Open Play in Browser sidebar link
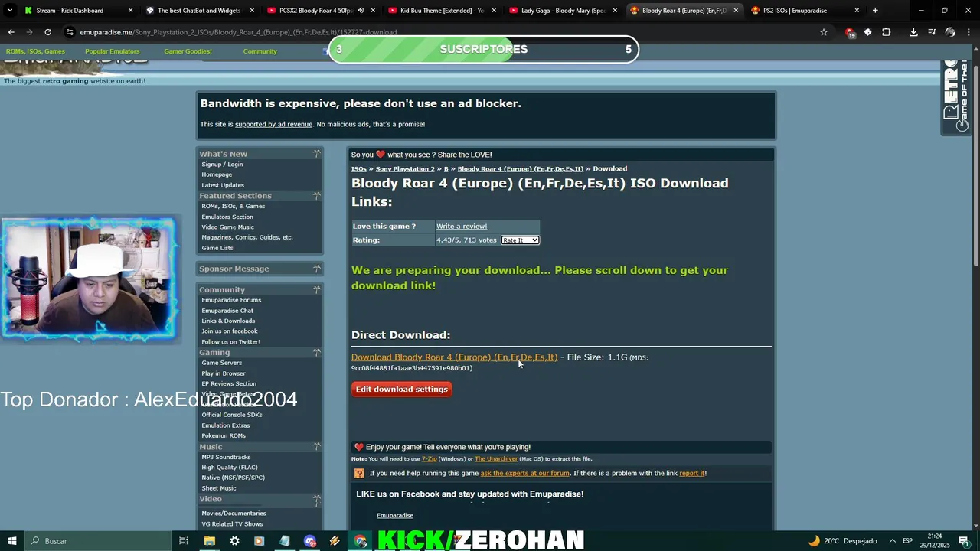The image size is (980, 551). (224, 373)
